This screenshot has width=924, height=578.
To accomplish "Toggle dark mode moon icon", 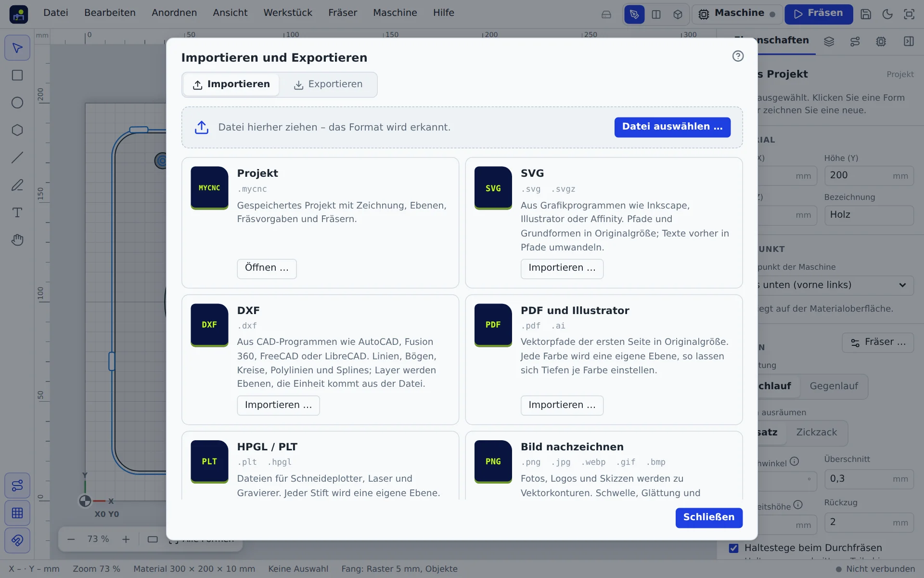I will (887, 14).
